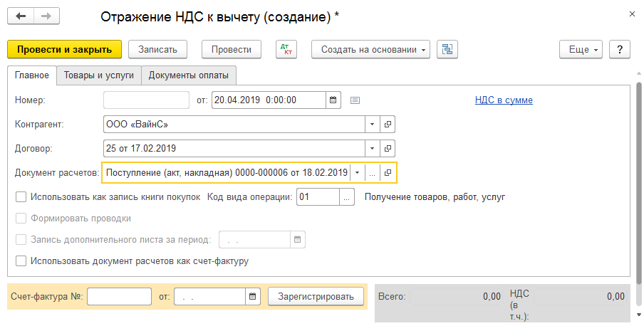Check Использовать документ расчетов как счет-фактуру
Screen dimensions: 644x326
[x=21, y=261]
